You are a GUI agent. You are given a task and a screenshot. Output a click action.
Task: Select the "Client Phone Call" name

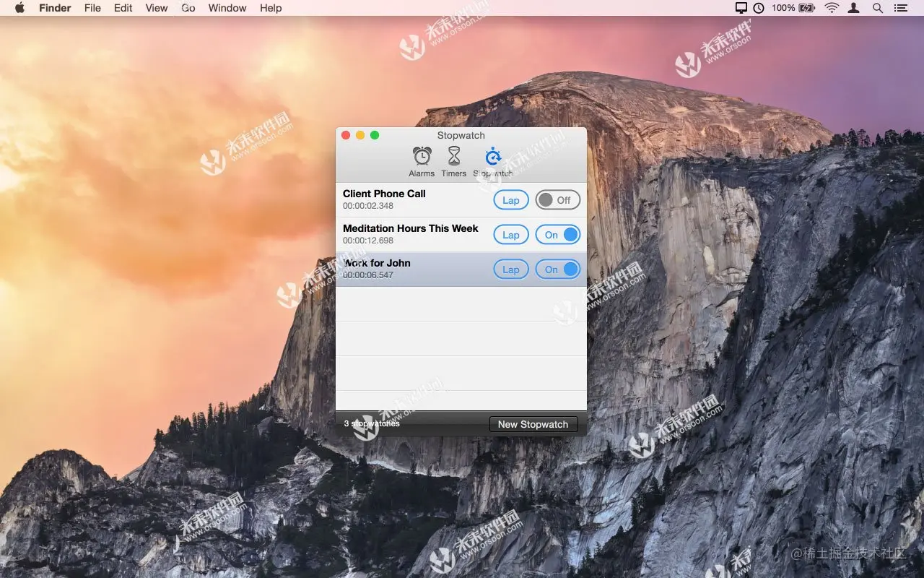tap(384, 194)
